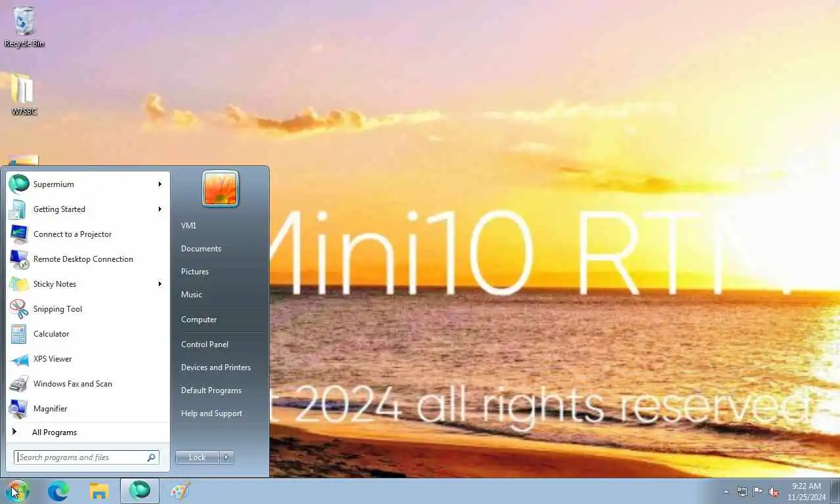The width and height of the screenshot is (840, 504).
Task: Open Windows Fax and Scan icon
Action: (x=18, y=384)
